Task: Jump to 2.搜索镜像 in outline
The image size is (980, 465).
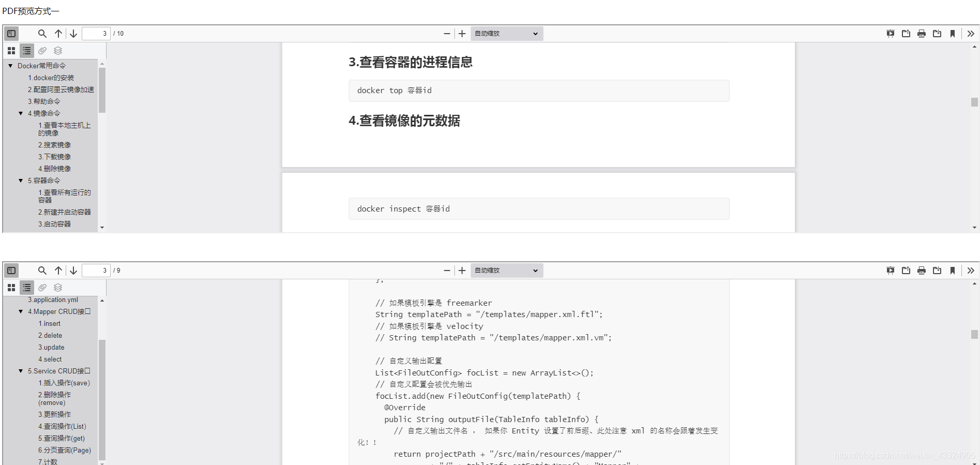Action: (54, 145)
